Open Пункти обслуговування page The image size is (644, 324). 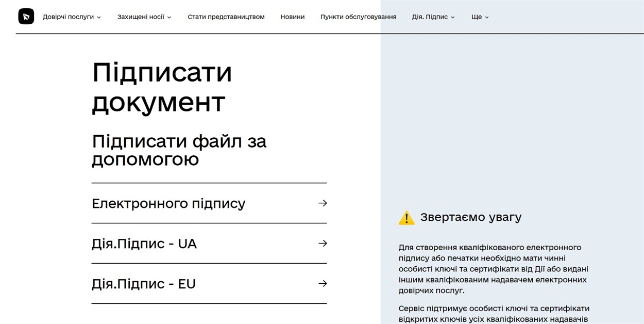[x=359, y=17]
